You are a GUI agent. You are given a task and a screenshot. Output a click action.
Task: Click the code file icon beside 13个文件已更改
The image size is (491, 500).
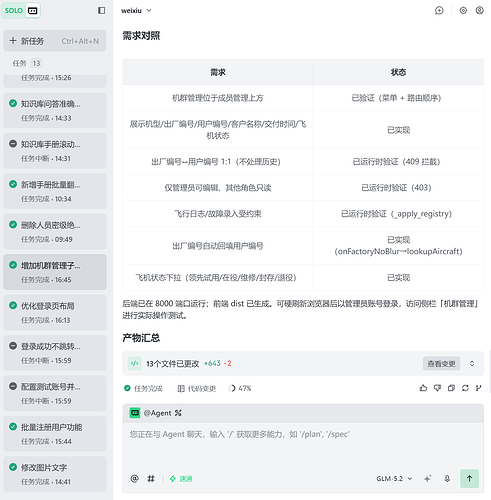pos(135,363)
